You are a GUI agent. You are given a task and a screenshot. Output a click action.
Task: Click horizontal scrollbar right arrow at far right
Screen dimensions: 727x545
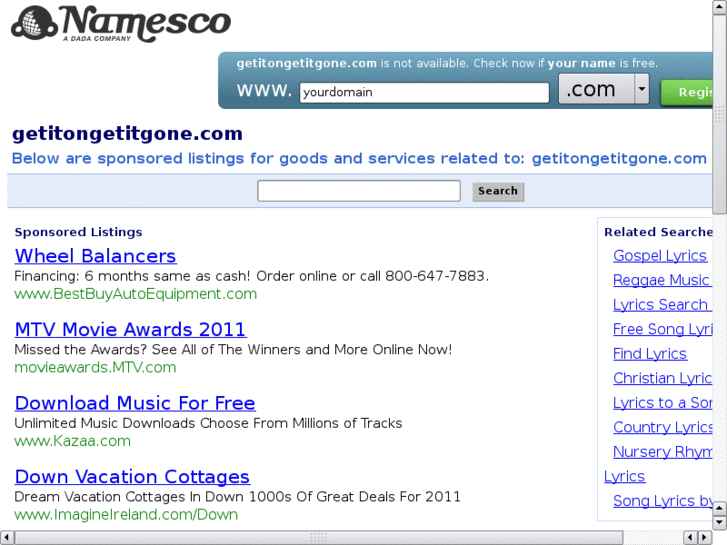tap(705, 538)
